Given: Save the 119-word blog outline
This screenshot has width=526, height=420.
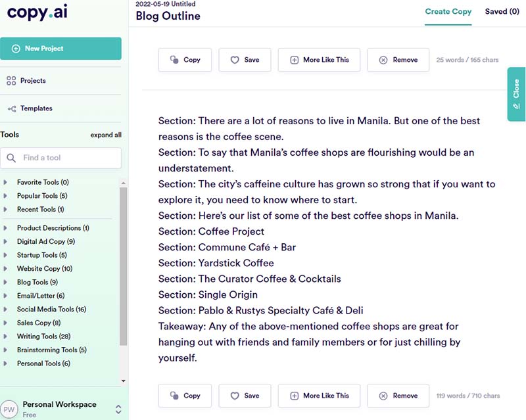Looking at the screenshot, I should (x=245, y=396).
